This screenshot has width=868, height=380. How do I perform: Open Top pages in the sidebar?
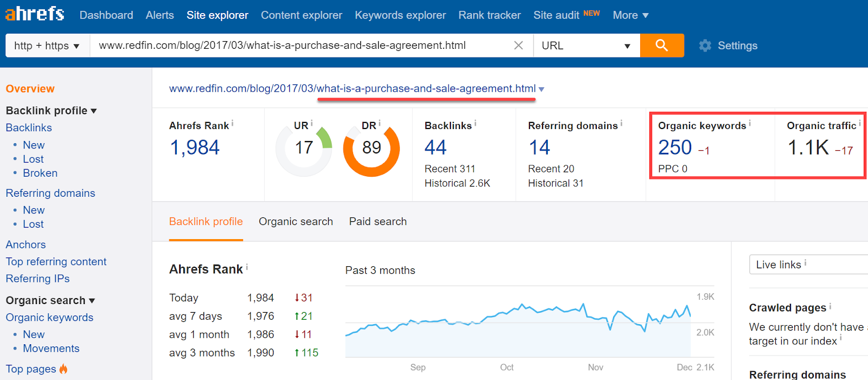point(31,369)
